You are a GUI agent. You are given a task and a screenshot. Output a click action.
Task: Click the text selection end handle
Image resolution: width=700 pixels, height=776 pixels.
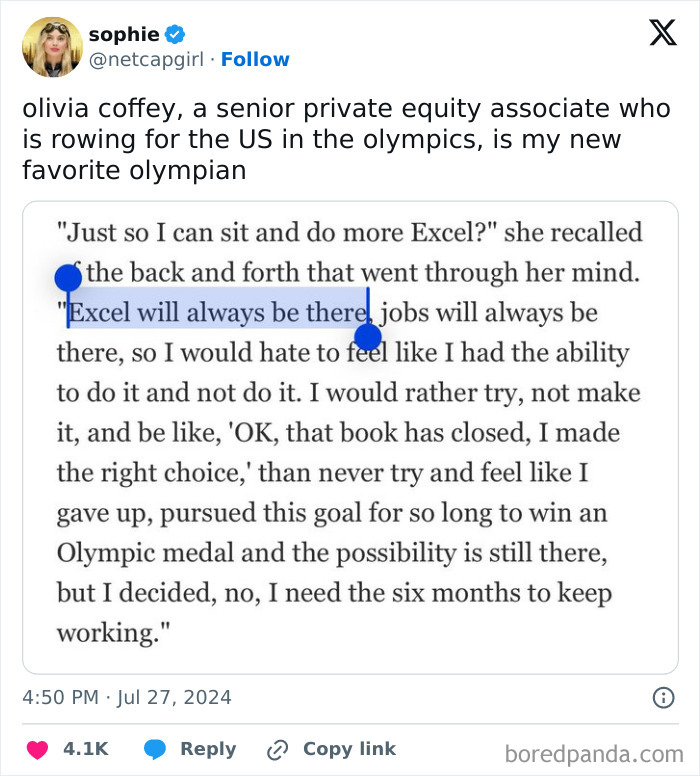pos(368,336)
